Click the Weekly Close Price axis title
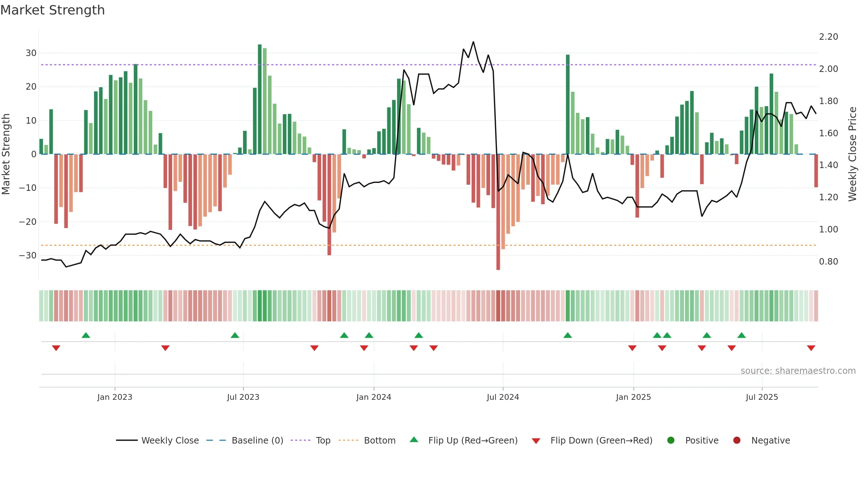868x488 pixels. 852,154
